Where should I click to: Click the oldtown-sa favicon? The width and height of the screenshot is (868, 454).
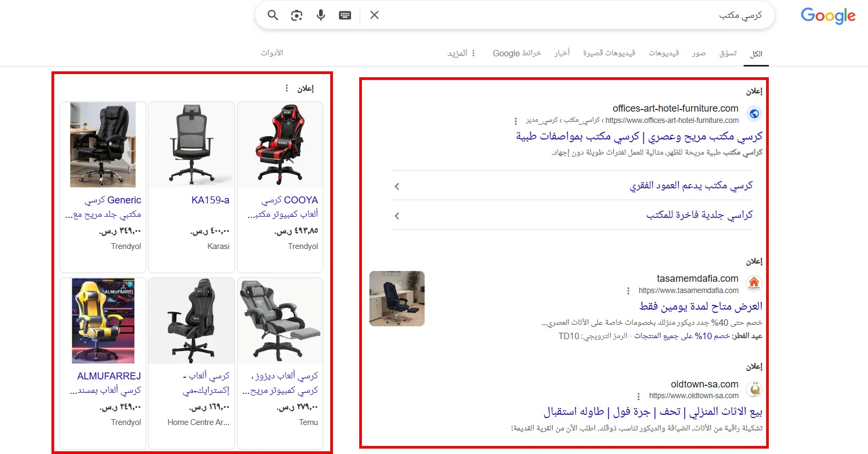754,389
